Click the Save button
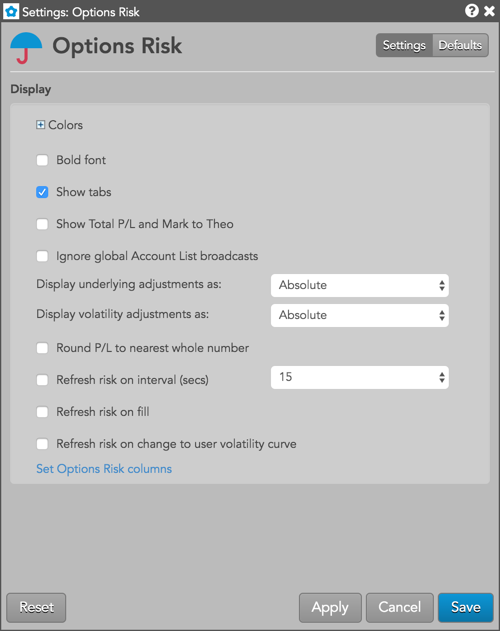The height and width of the screenshot is (631, 500). (x=465, y=607)
